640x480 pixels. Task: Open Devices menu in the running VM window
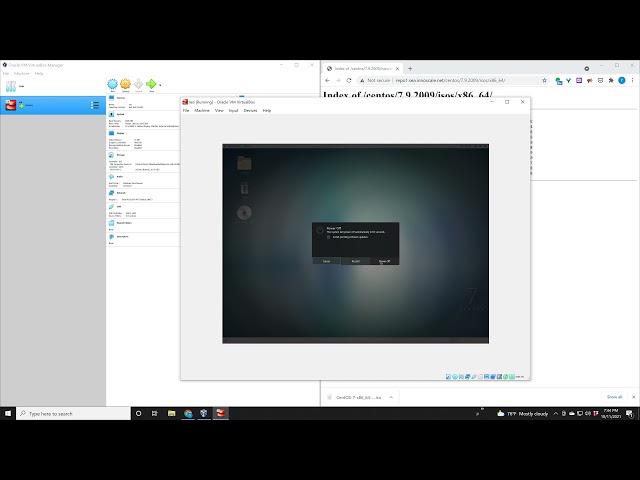click(250, 111)
